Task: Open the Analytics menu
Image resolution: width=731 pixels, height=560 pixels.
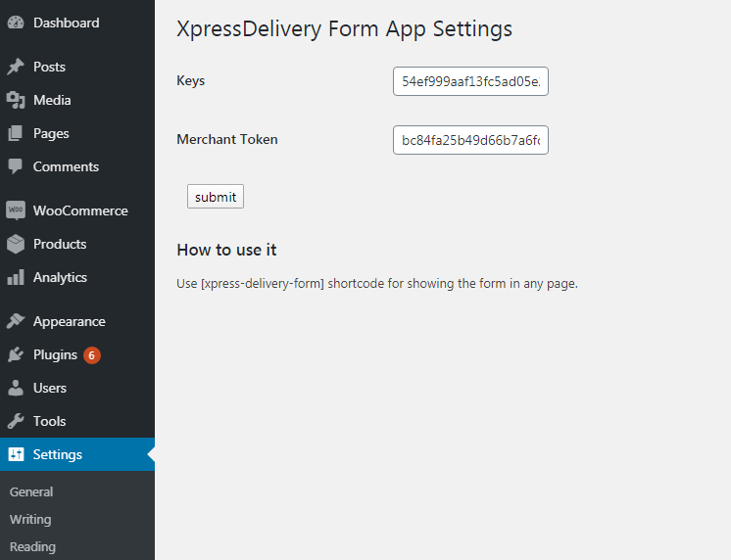Action: (77, 277)
